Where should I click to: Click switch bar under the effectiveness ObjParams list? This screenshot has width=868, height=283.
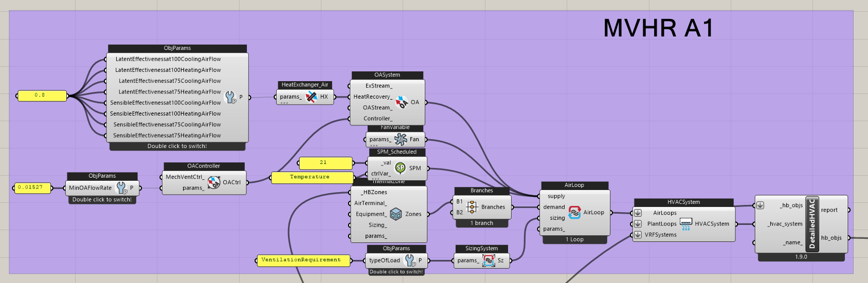pyautogui.click(x=177, y=146)
